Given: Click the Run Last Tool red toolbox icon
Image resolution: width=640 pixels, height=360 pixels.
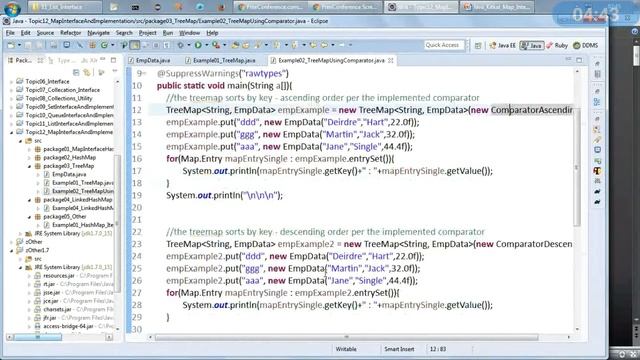Looking at the screenshot, I should pos(216,45).
